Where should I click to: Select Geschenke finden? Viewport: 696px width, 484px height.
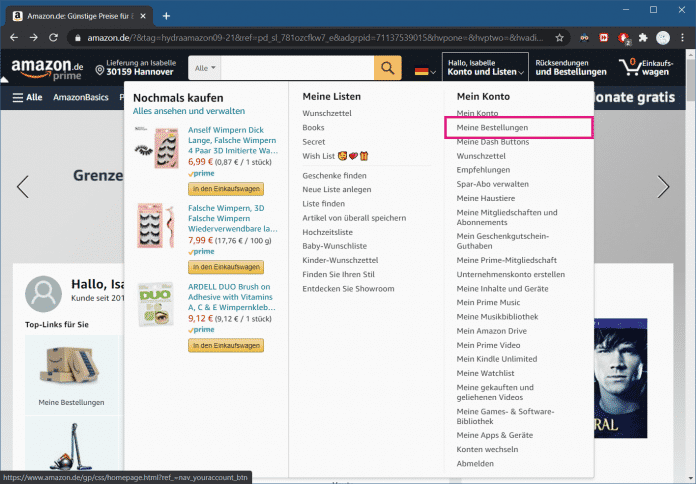334,175
